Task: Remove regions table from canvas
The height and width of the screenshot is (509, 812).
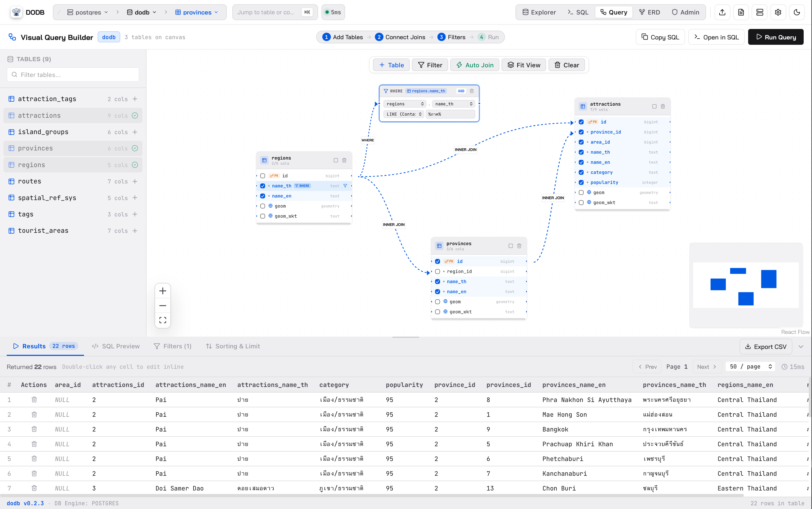Action: [344, 160]
